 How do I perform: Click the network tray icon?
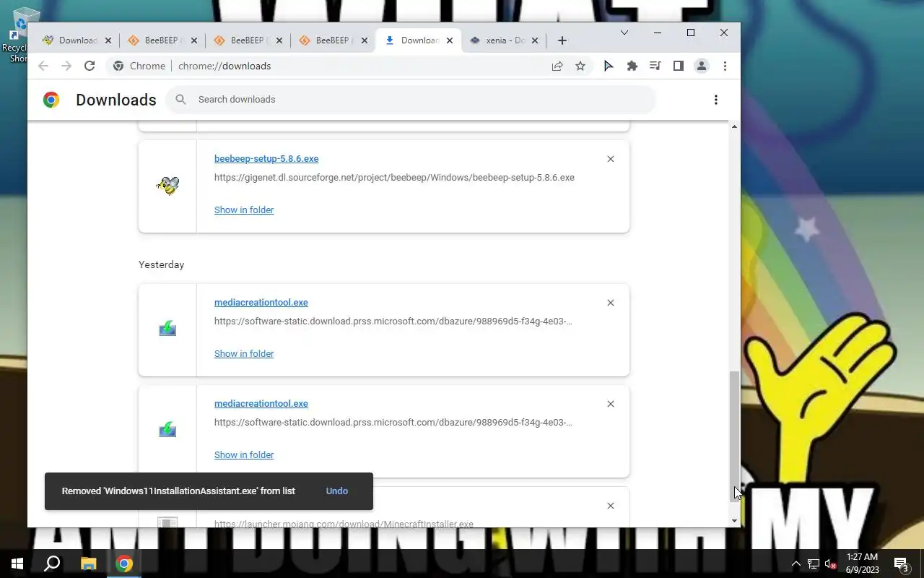click(x=814, y=564)
